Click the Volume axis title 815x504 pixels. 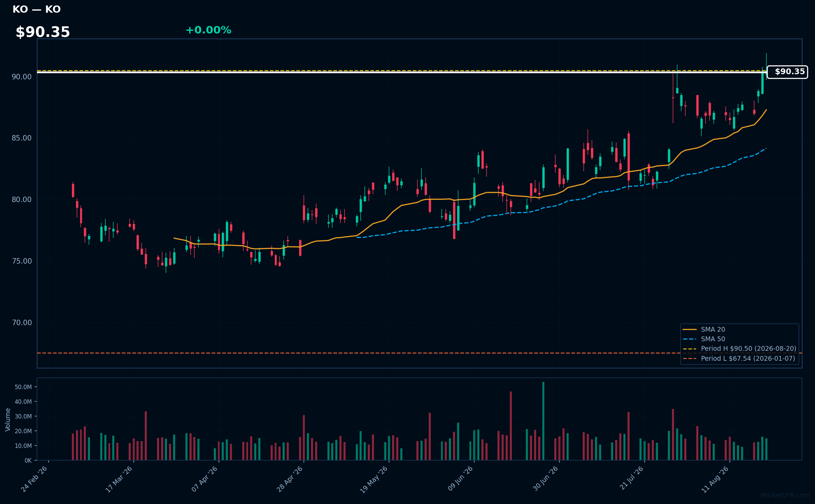click(8, 420)
